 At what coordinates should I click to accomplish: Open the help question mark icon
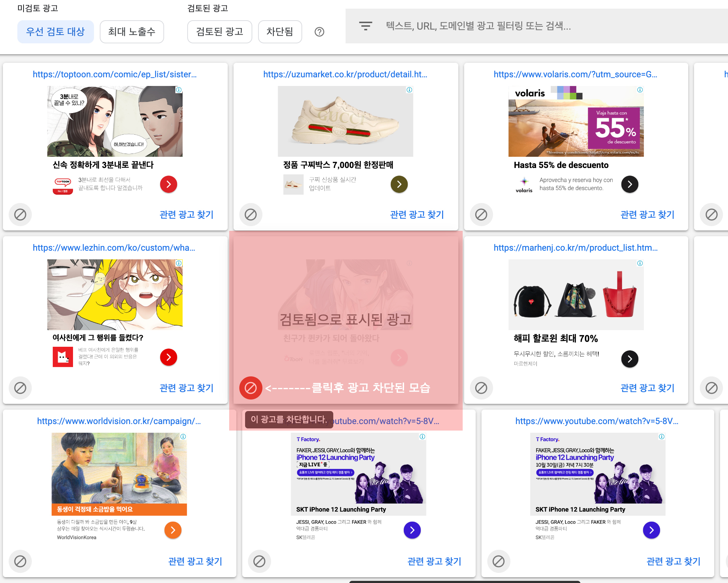320,32
